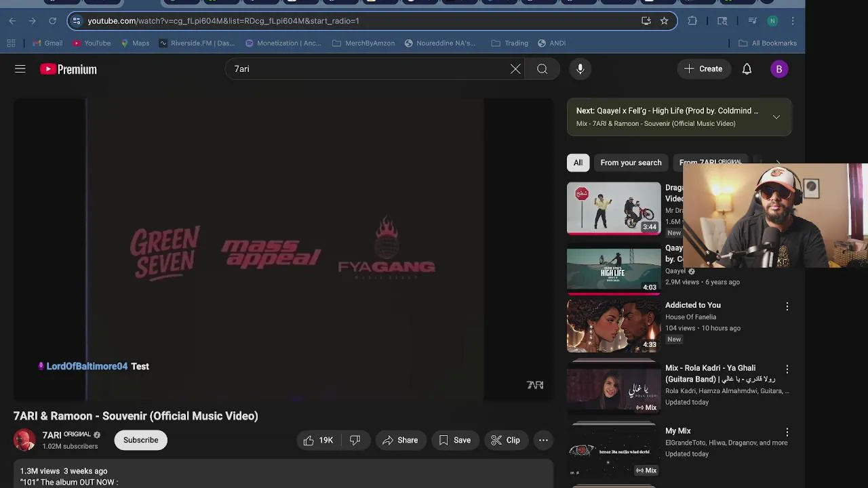Open the Chrome three-dot menu
The width and height of the screenshot is (868, 488).
click(x=792, y=21)
